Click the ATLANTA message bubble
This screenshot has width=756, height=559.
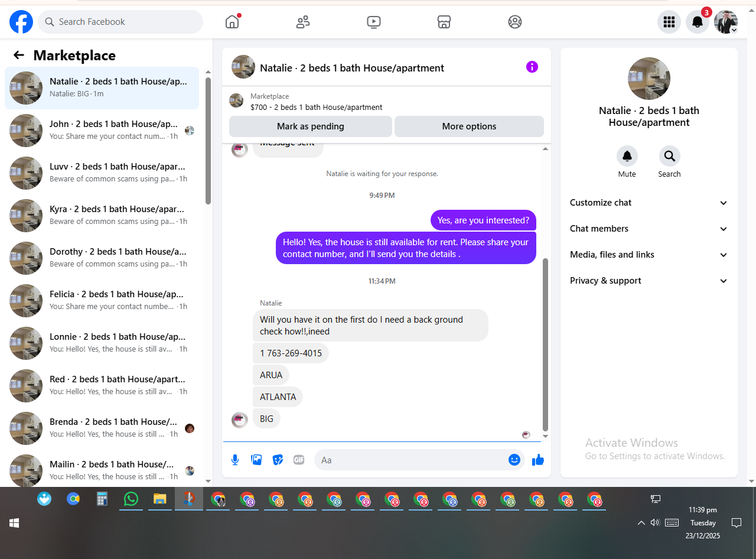278,397
